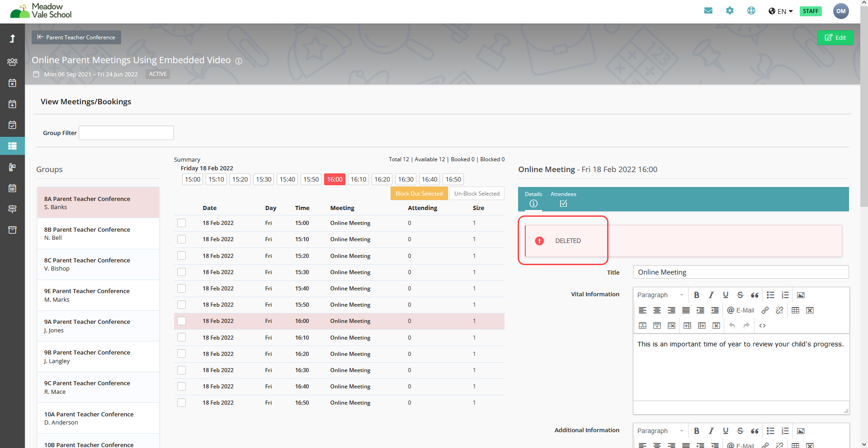Screen dimensions: 868x448
Task: Select checkbox for the 15:30 meeting row
Action: point(182,272)
